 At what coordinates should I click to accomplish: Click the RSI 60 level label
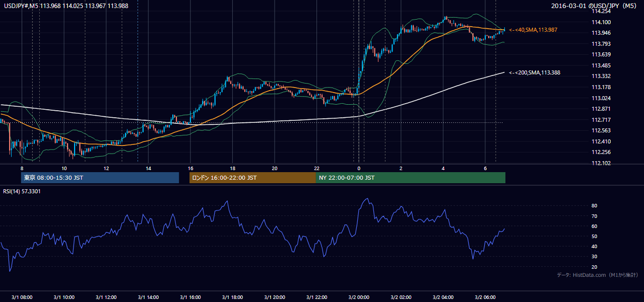tap(594, 226)
